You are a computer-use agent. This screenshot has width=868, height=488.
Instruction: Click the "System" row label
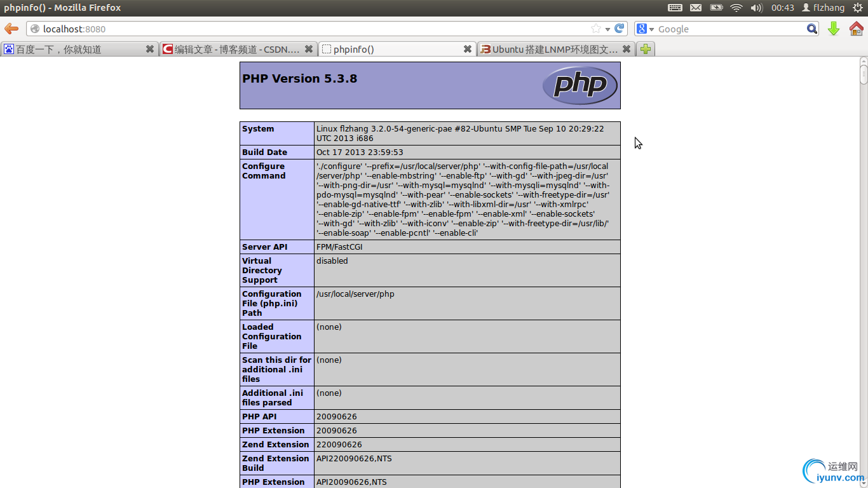click(258, 129)
